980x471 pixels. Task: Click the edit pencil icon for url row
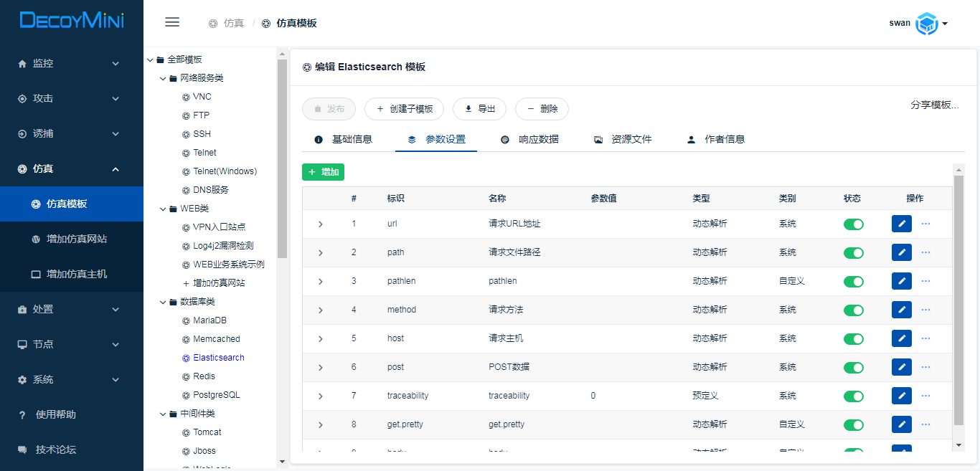901,224
